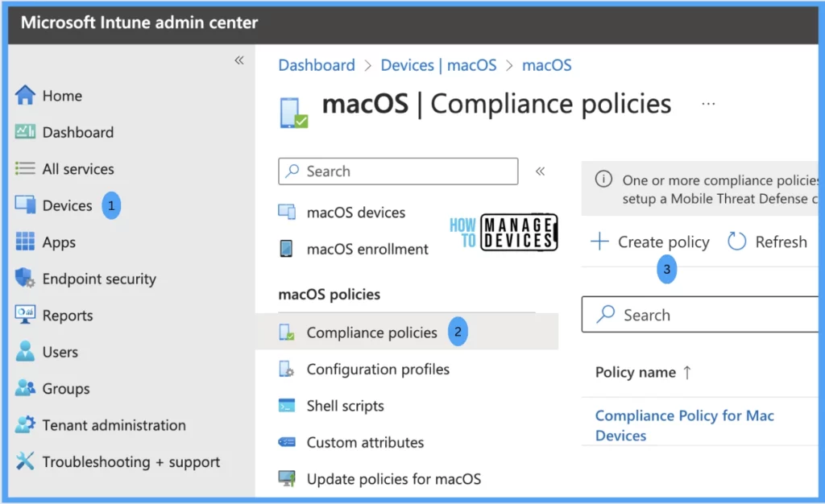Click the Home house icon in sidebar
The image size is (825, 504).
[x=25, y=95]
